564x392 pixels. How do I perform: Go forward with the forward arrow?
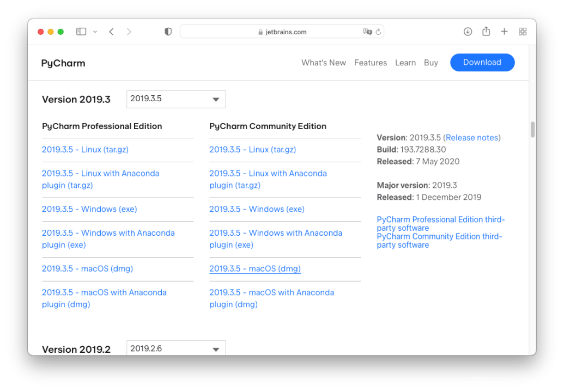coord(129,32)
